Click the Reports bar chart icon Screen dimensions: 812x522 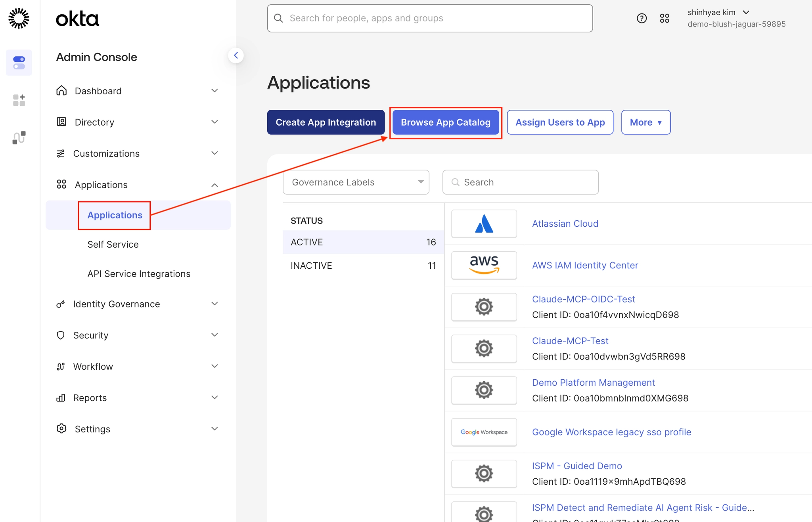61,398
